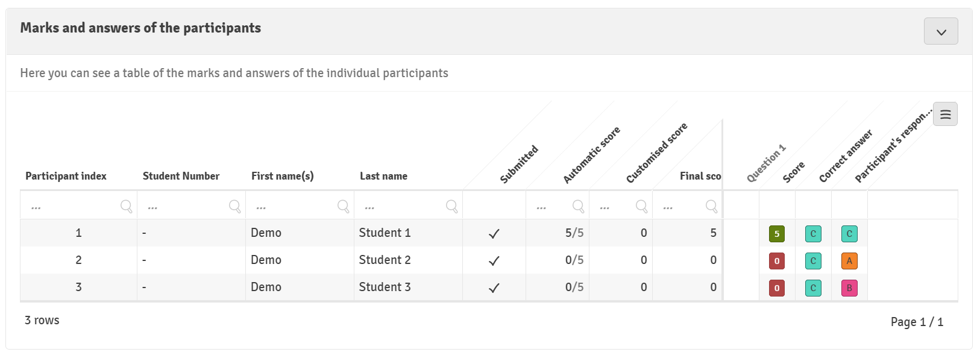Viewport: 980px width, 355px height.
Task: Click the green score 5 badge
Action: pyautogui.click(x=777, y=234)
